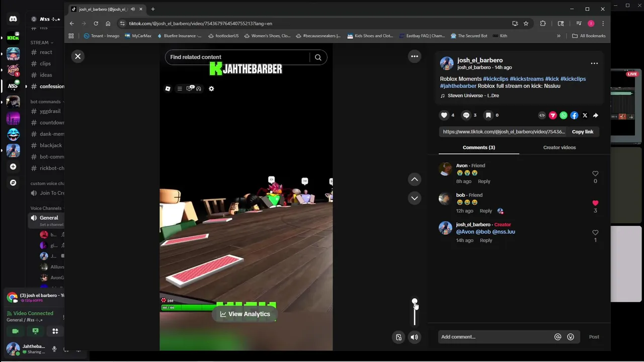This screenshot has width=644, height=362.
Task: Go to next video with down arrow
Action: coord(415,198)
